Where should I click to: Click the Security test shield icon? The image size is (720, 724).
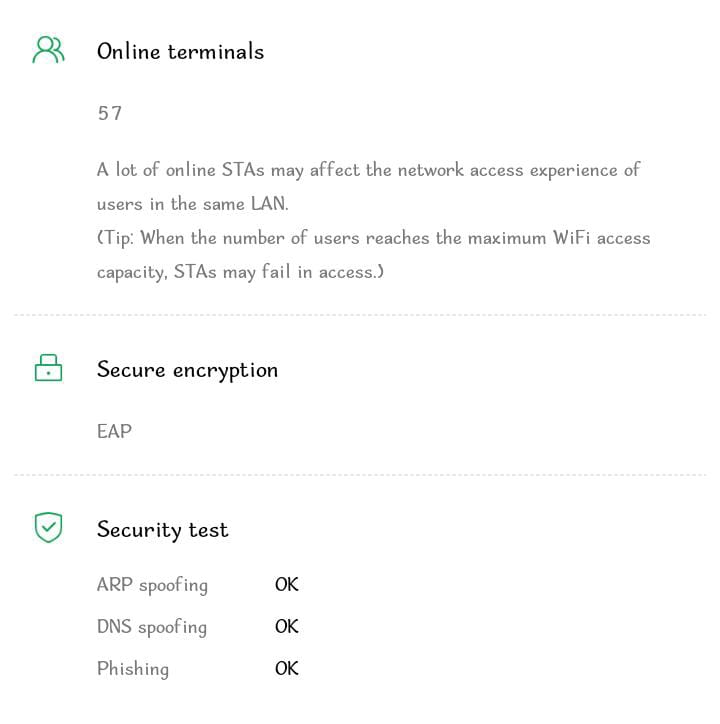[48, 528]
